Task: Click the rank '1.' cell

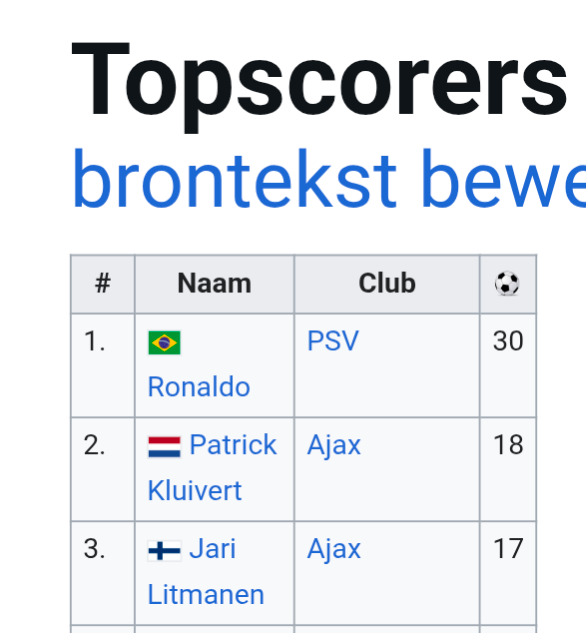Action: point(103,365)
